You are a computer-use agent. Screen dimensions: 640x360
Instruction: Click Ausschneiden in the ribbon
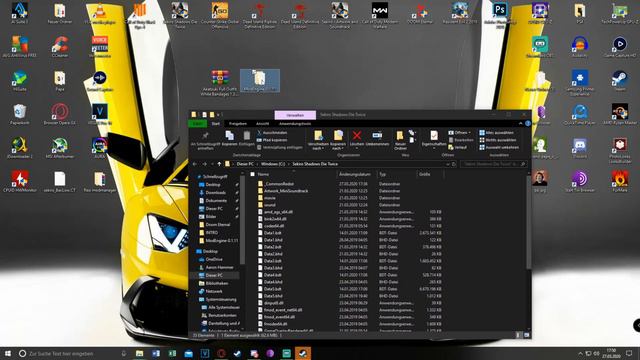coord(272,133)
